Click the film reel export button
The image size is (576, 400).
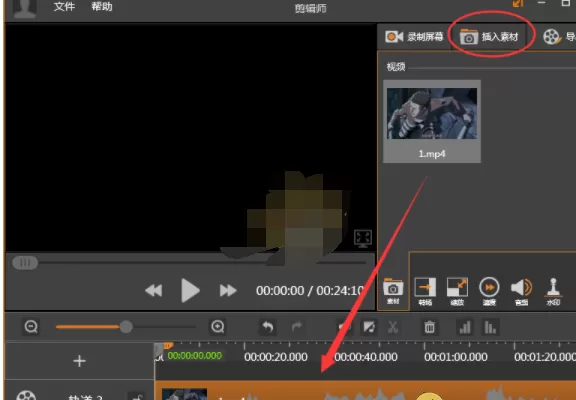click(552, 37)
